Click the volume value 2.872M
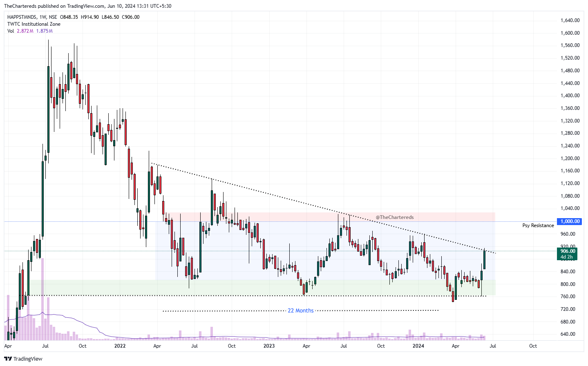Viewport: 588px width, 366px height. coord(25,31)
